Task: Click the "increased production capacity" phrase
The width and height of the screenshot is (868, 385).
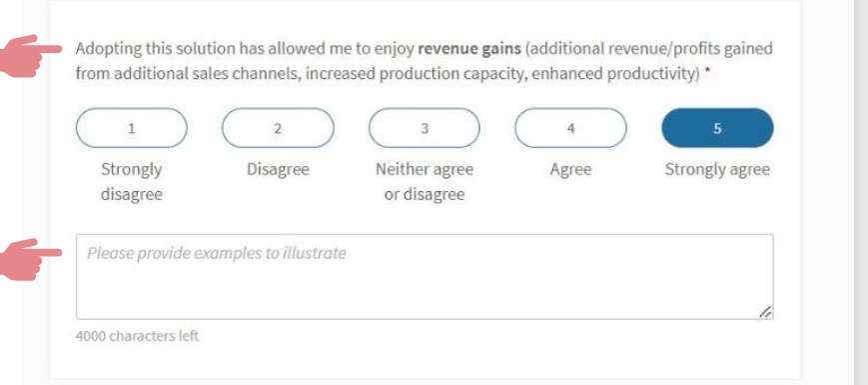Action: pyautogui.click(x=413, y=74)
